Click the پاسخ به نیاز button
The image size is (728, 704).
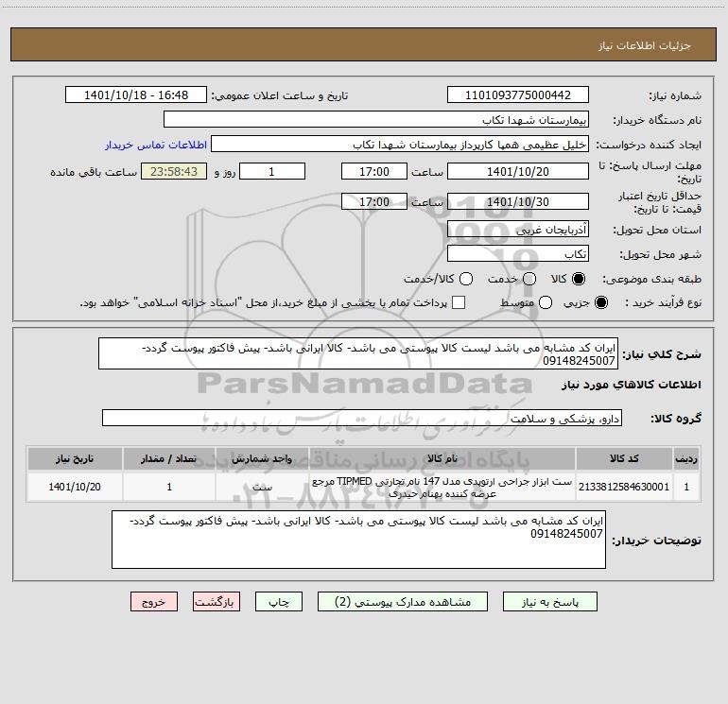click(549, 602)
